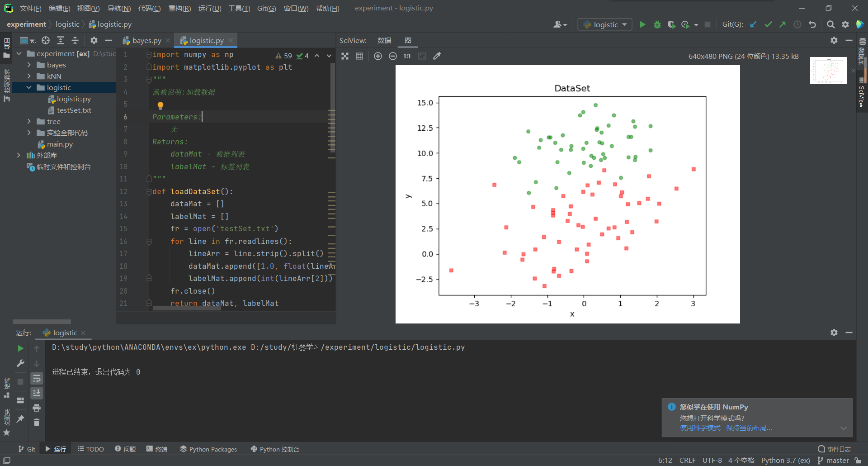Open the Python Packages tool window
Viewport: 868px width, 466px height.
(x=208, y=449)
